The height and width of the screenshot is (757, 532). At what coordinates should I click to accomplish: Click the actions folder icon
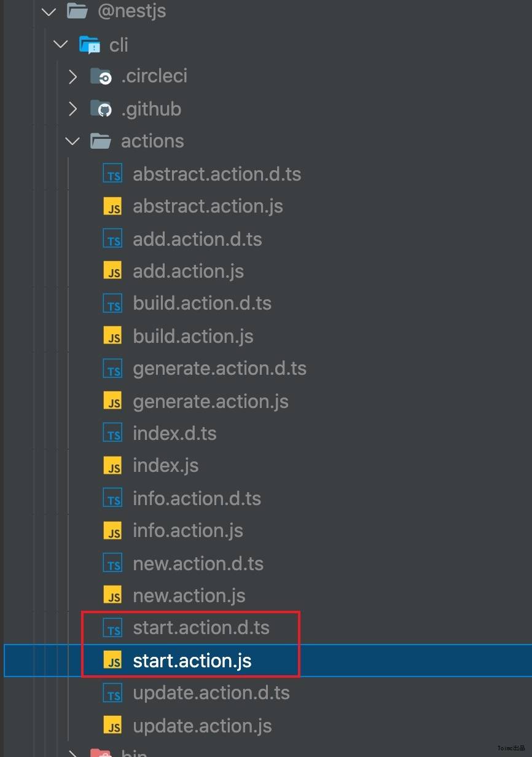[101, 141]
